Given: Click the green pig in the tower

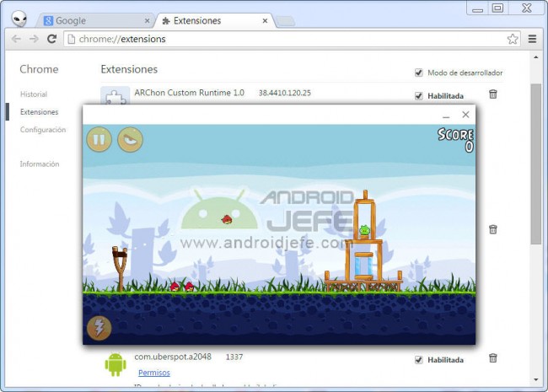Looking at the screenshot, I should pyautogui.click(x=364, y=230).
